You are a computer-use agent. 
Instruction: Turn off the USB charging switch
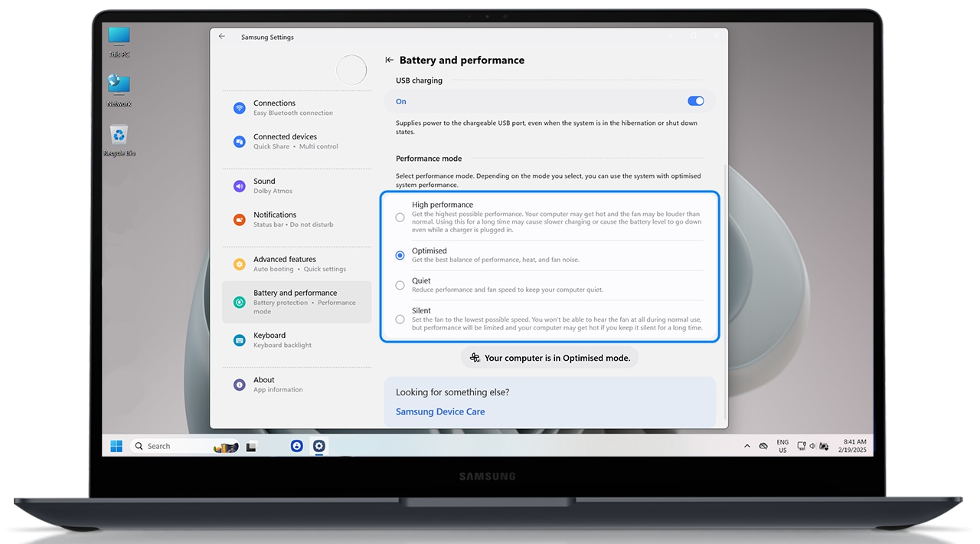[x=695, y=101]
